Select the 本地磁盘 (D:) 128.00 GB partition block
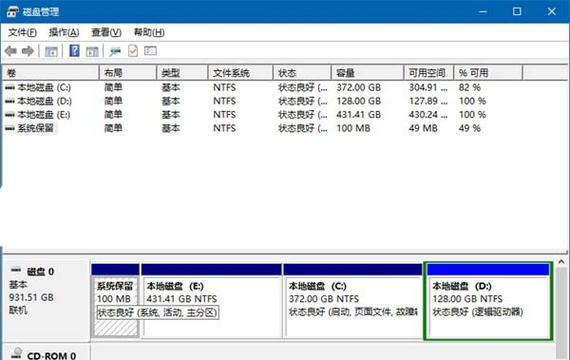This screenshot has width=570, height=360. [x=488, y=301]
